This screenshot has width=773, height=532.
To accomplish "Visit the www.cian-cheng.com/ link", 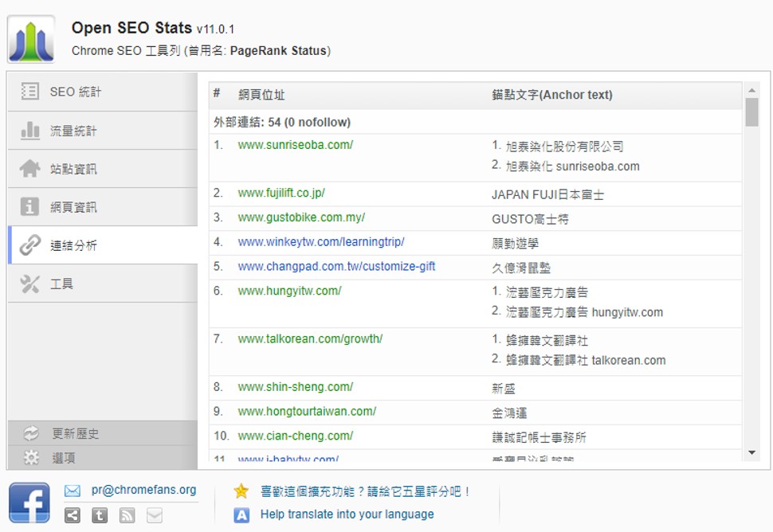I will 296,436.
